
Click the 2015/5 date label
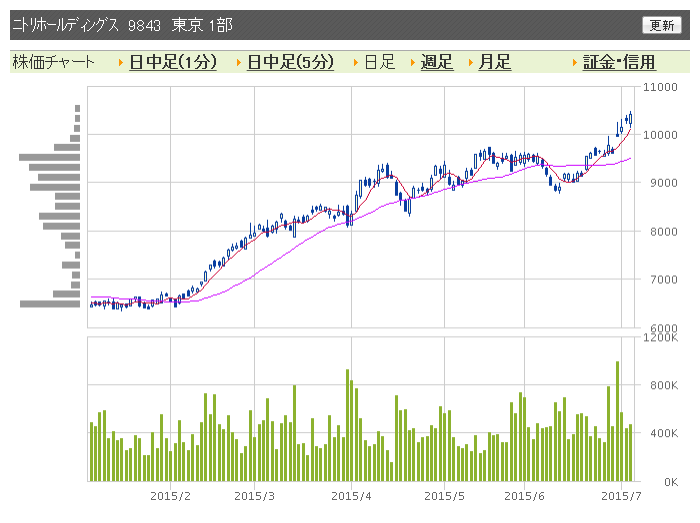444,496
